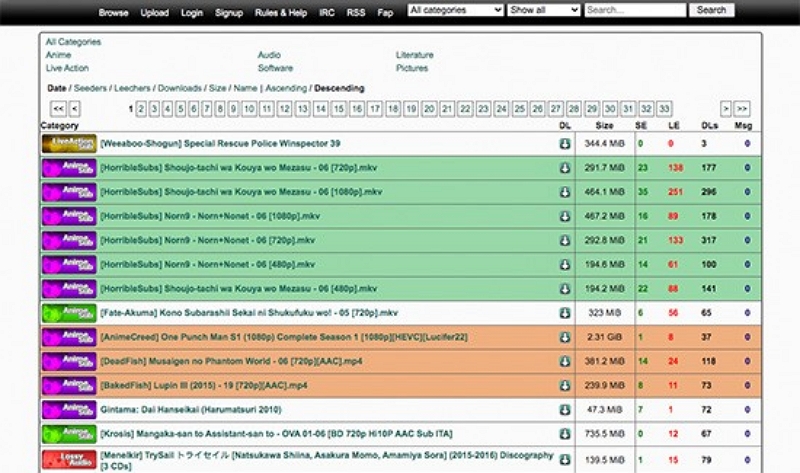
Task: Click Lossy Audio category badge on TrySail row
Action: (69, 459)
